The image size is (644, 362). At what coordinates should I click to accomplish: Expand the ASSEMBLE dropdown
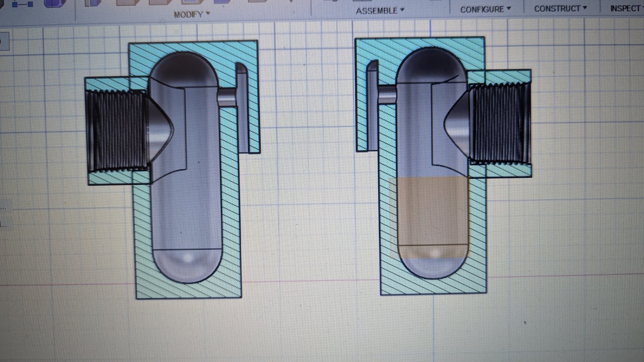tap(380, 11)
